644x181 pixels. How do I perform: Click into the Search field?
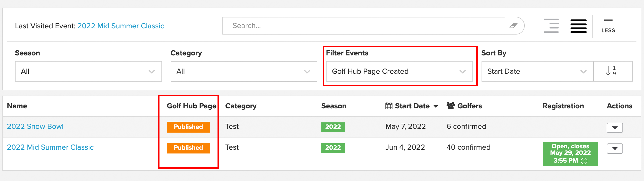point(364,26)
